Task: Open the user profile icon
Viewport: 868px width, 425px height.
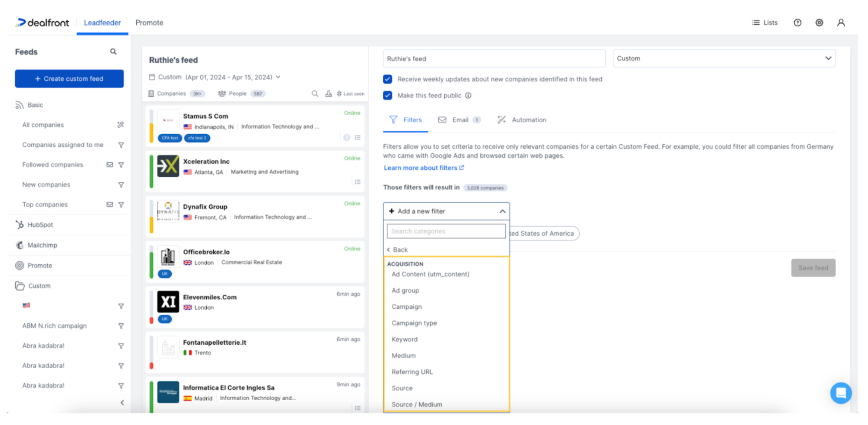Action: tap(841, 23)
